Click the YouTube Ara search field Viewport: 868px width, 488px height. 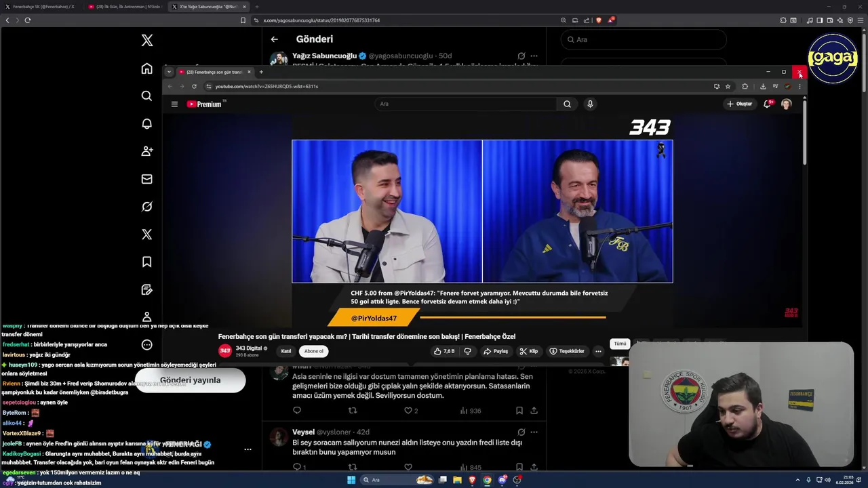[x=466, y=104]
